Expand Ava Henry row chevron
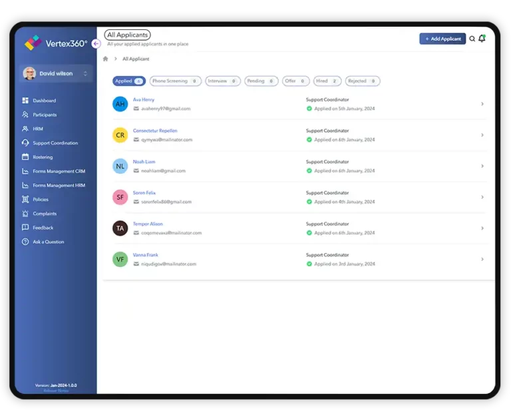The width and height of the screenshot is (511, 420). coord(482,104)
